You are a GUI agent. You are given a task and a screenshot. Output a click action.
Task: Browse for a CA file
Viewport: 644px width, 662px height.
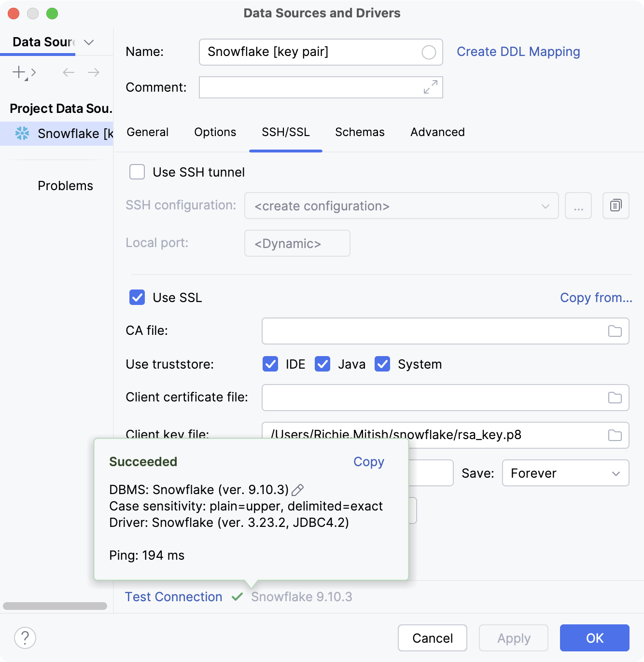pyautogui.click(x=615, y=331)
